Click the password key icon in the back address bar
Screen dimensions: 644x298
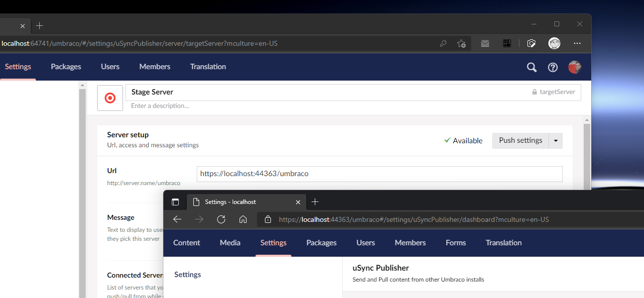click(443, 43)
